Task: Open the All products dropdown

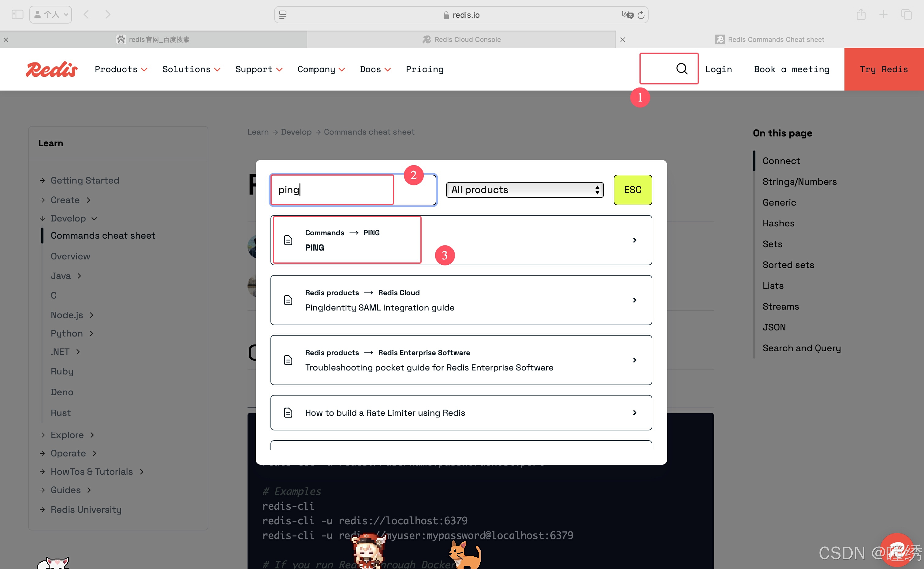Action: 524,190
